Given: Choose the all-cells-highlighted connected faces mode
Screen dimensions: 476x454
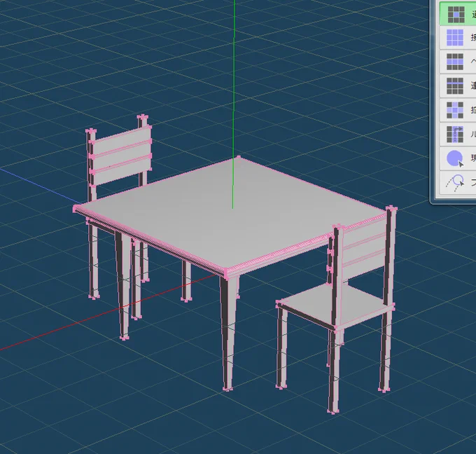Looking at the screenshot, I should 458,38.
